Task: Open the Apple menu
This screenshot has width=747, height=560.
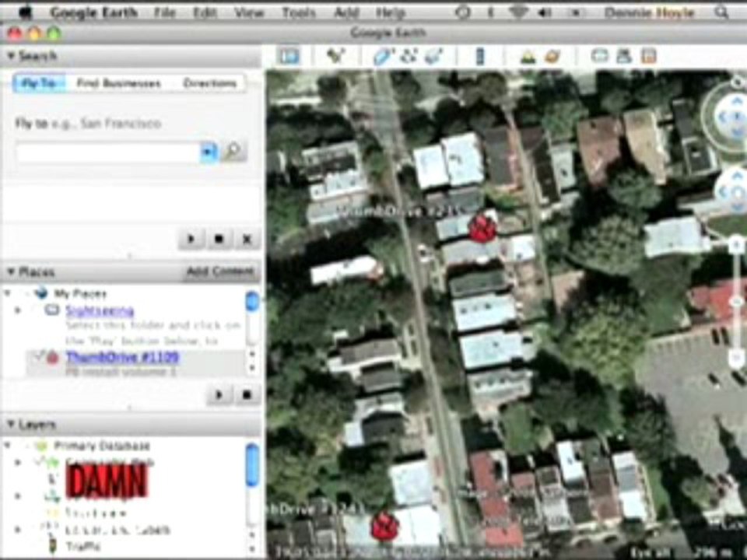Action: (x=25, y=12)
